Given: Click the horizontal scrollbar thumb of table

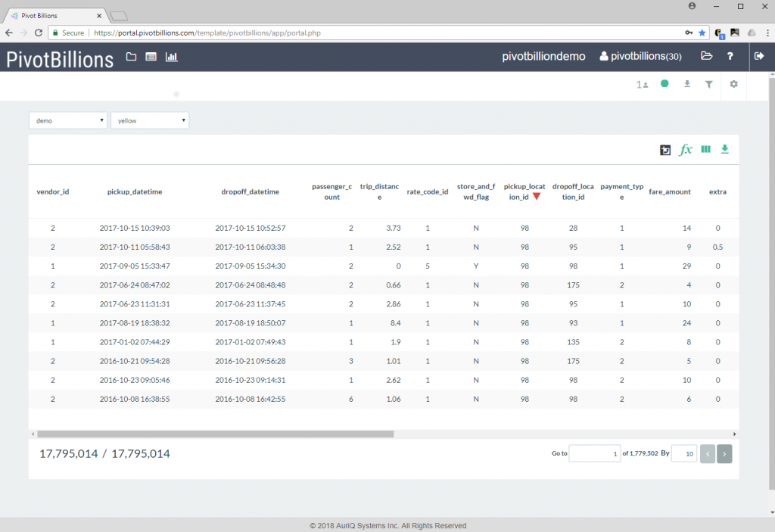Looking at the screenshot, I should click(216, 434).
